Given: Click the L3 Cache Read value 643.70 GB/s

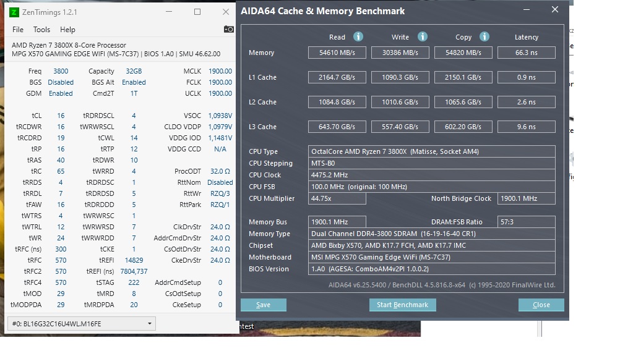Looking at the screenshot, I should tap(337, 127).
